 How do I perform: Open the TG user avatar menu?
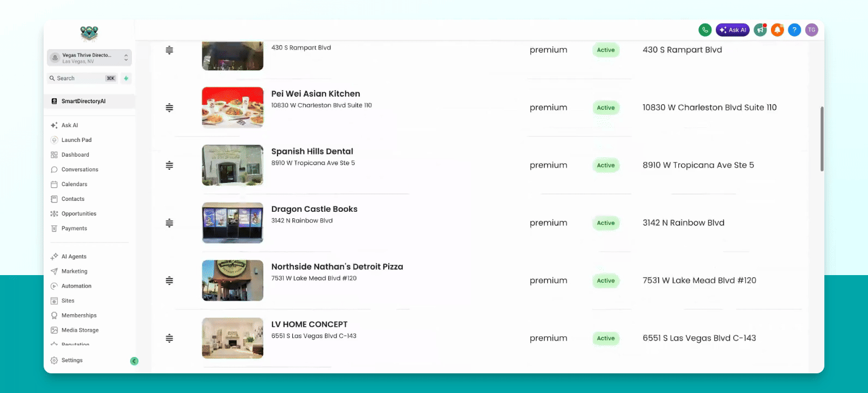point(812,30)
